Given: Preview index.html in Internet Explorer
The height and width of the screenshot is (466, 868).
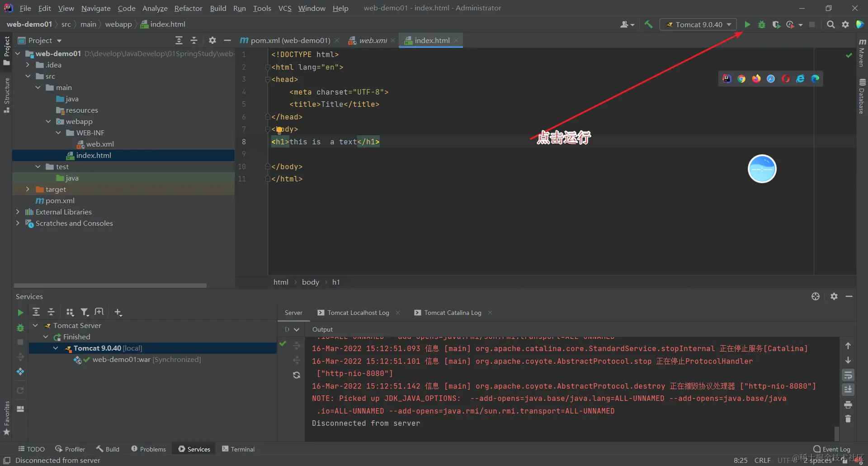Looking at the screenshot, I should pos(800,79).
